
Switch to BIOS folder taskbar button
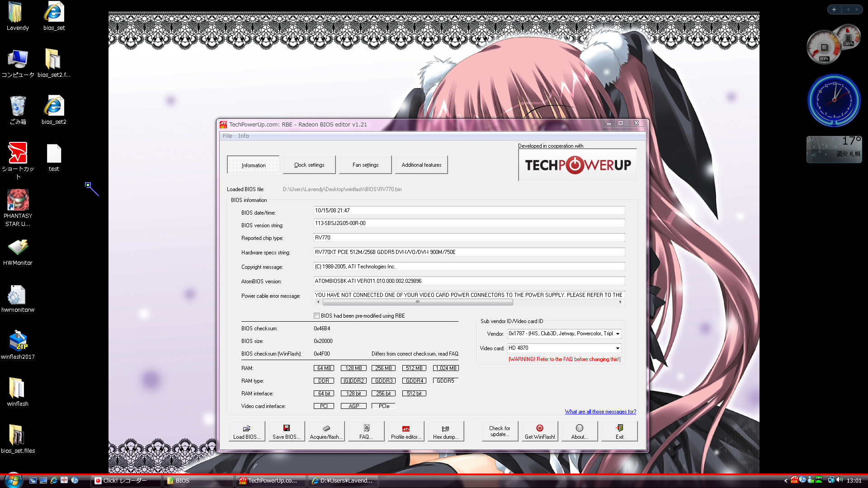pos(198,481)
